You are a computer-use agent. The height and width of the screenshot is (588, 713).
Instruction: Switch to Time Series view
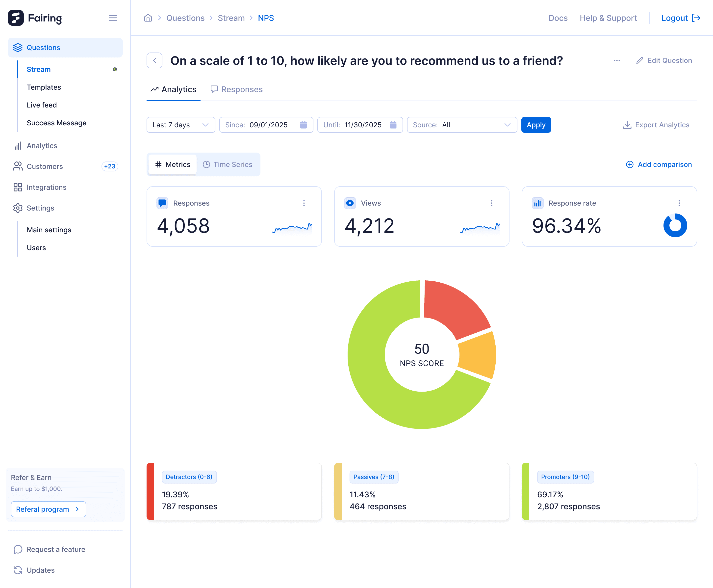(228, 165)
